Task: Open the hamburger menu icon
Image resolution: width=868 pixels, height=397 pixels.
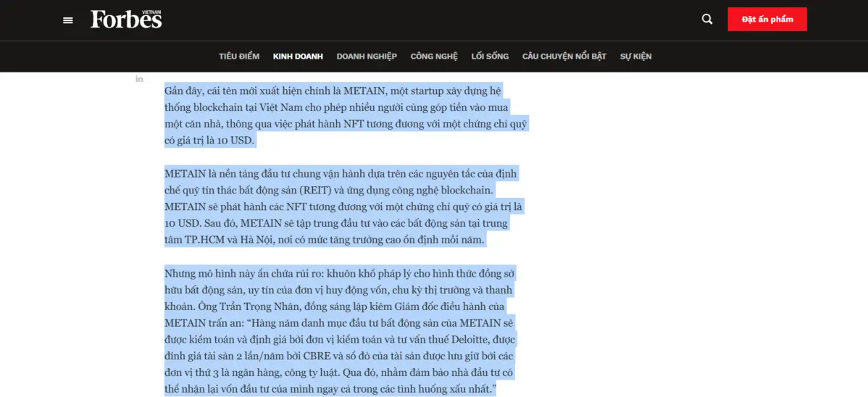Action: point(68,20)
